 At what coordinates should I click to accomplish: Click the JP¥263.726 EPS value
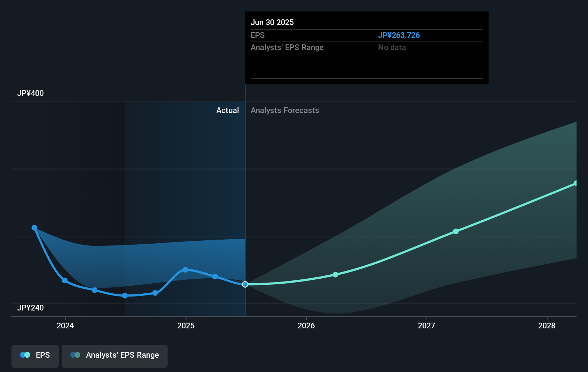pos(399,35)
